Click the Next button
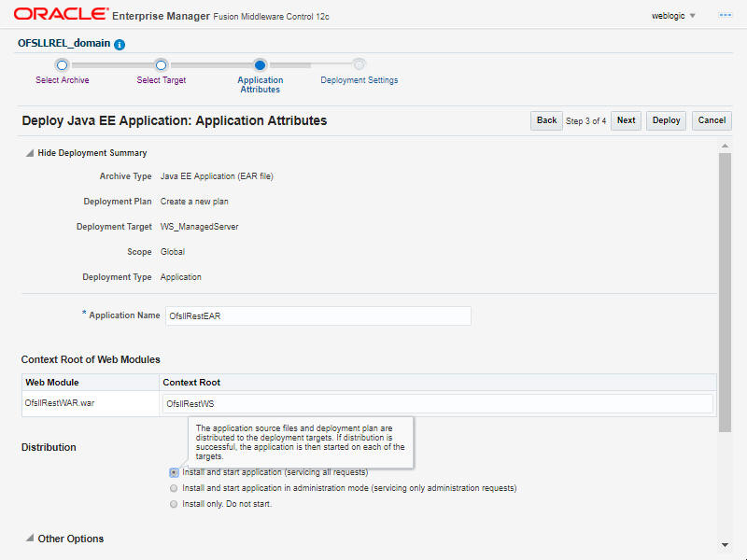The height and width of the screenshot is (560, 747). (x=626, y=120)
